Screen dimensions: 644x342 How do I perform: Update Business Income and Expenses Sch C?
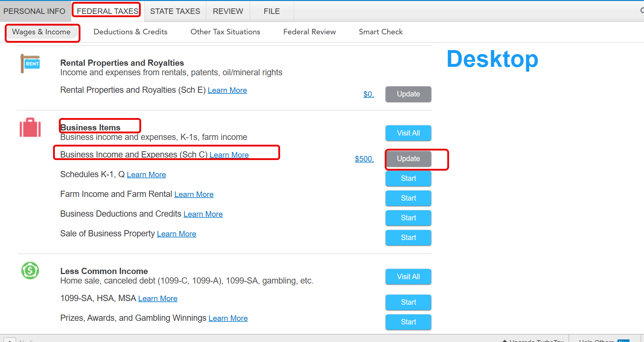coord(408,159)
